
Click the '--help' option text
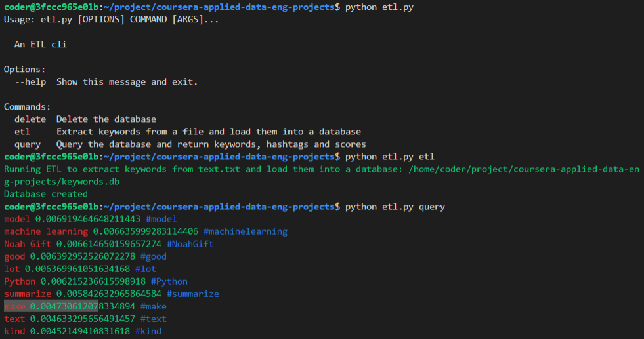pos(30,82)
